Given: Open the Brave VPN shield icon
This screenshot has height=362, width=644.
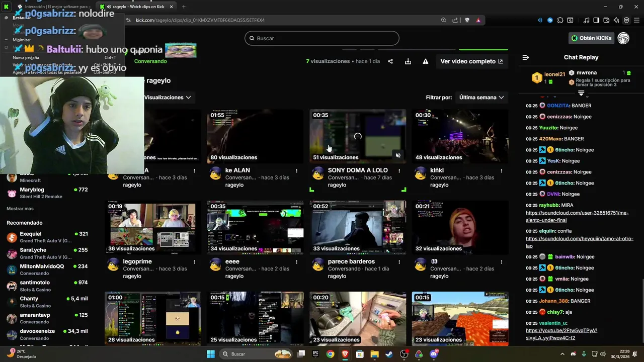Looking at the screenshot, I should pyautogui.click(x=626, y=20).
